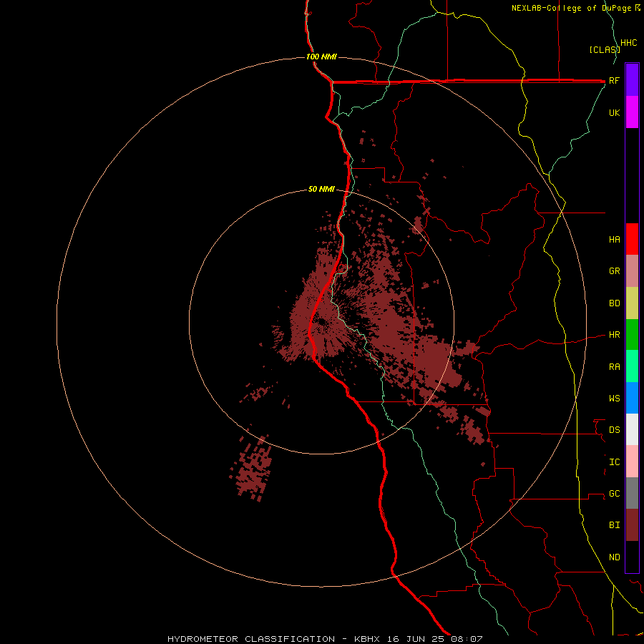Click the HR green legend swatch
The width and height of the screenshot is (644, 644).
632,335
